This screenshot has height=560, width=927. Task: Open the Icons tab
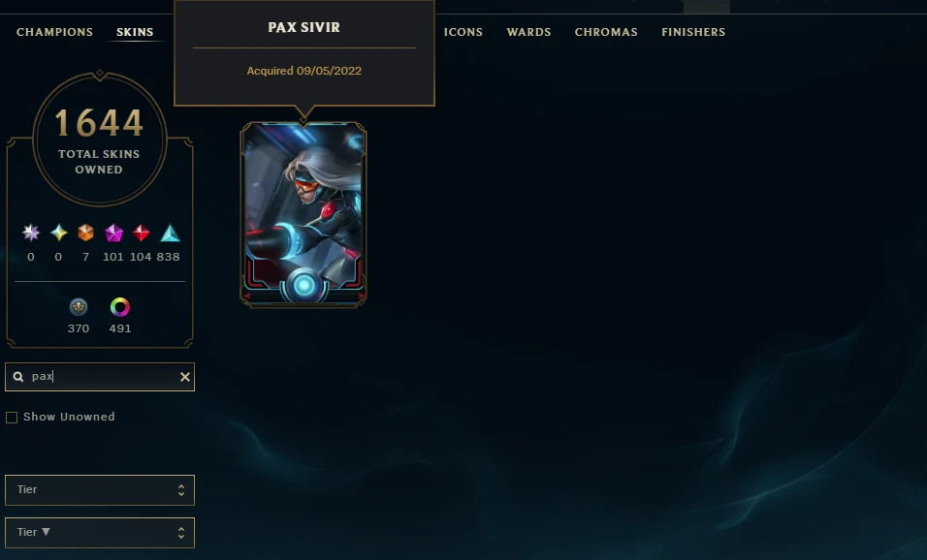click(x=463, y=32)
